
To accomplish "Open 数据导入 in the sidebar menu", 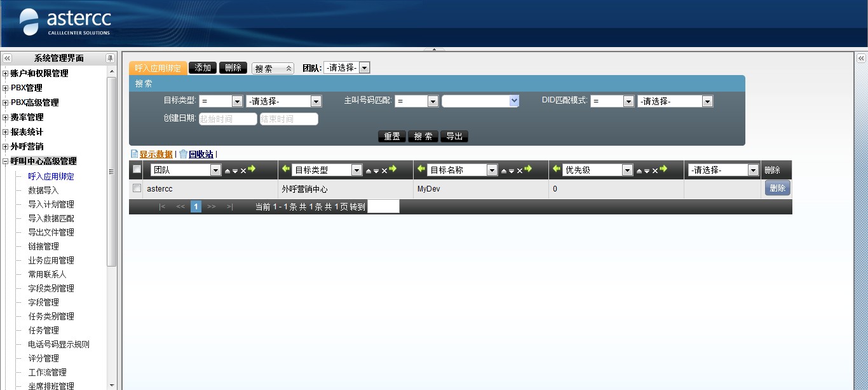I will [x=43, y=190].
